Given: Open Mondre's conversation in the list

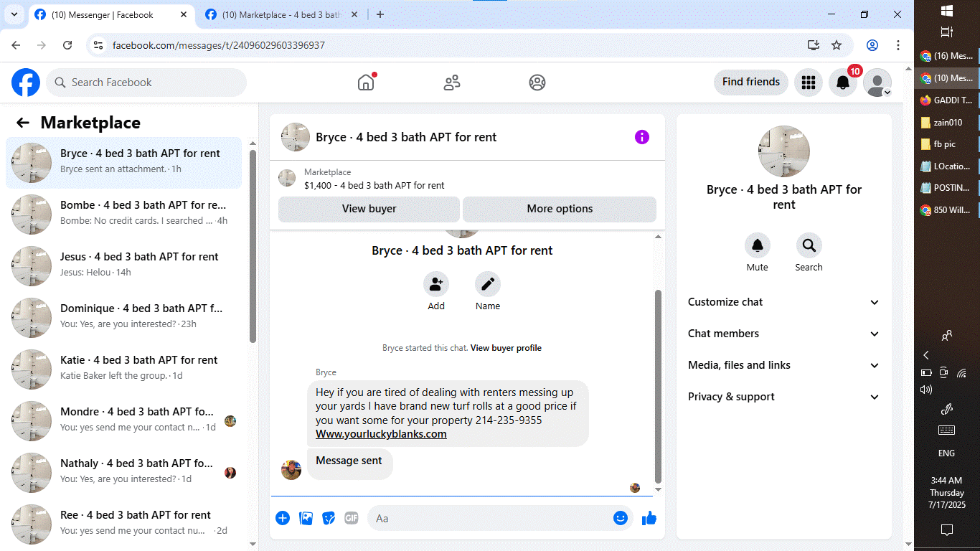Looking at the screenshot, I should click(x=124, y=421).
